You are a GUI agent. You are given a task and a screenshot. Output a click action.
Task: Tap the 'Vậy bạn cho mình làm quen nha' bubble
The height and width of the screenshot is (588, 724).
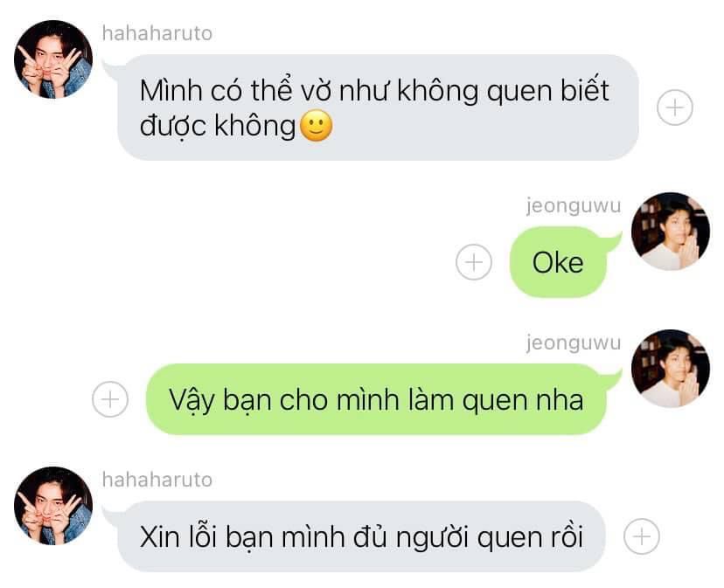[376, 399]
